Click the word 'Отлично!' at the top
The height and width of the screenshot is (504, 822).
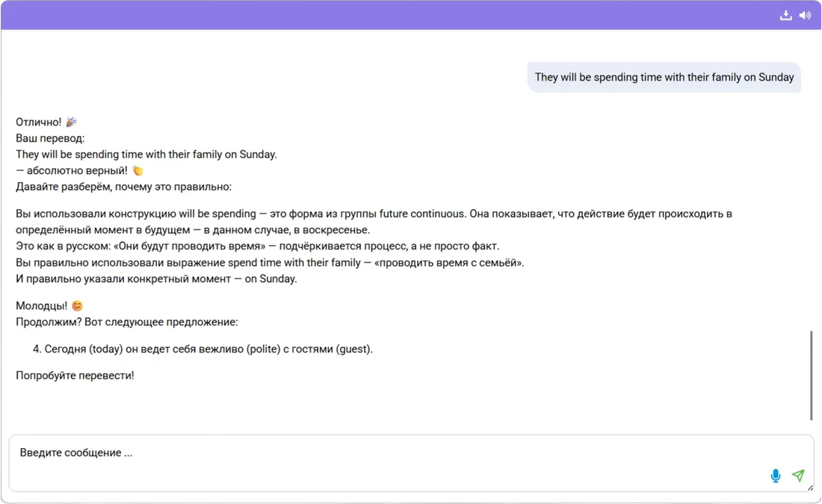(39, 122)
